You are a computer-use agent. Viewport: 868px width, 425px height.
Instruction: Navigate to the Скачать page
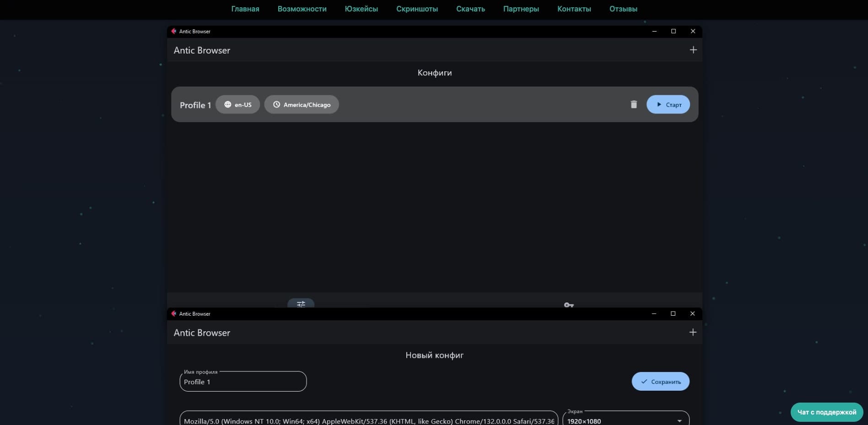tap(470, 9)
